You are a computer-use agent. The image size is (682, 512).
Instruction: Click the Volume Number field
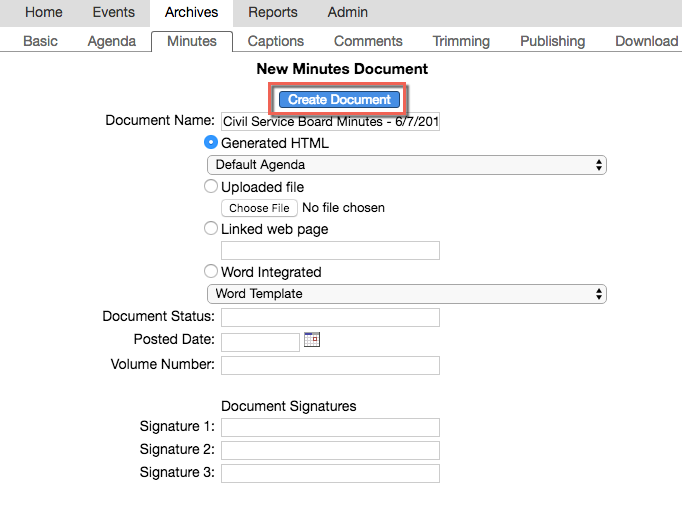click(x=330, y=365)
